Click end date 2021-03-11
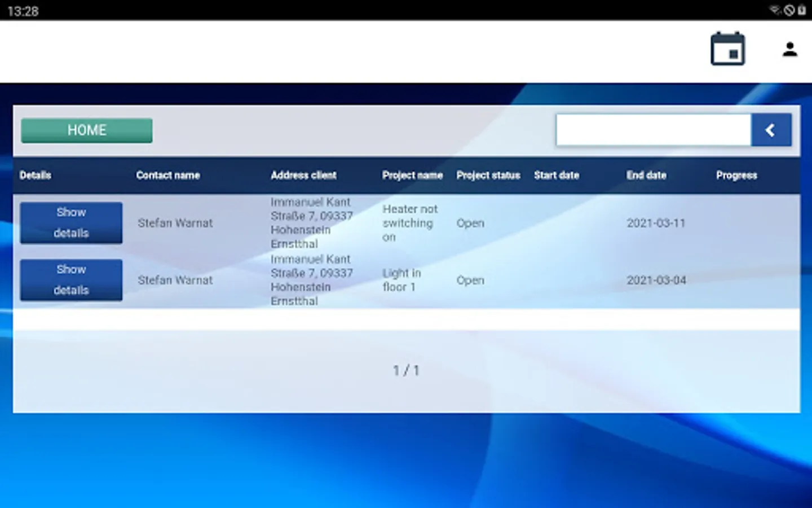The width and height of the screenshot is (812, 508). pos(656,223)
